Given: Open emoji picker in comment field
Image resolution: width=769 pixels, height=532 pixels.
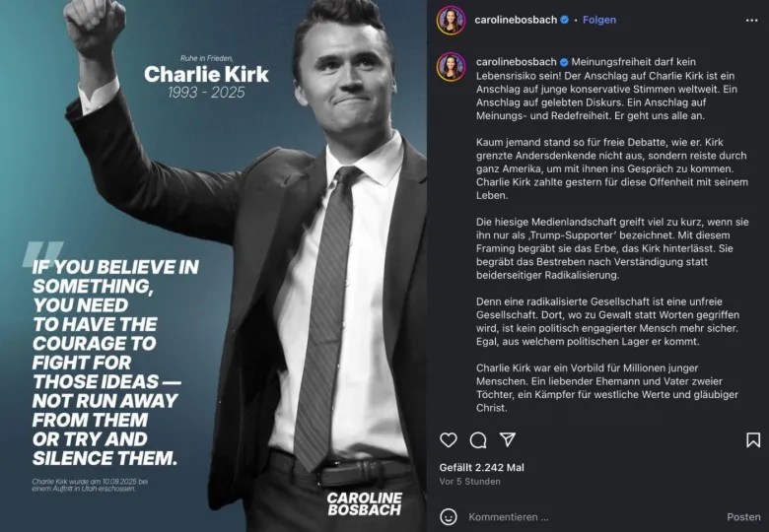Looking at the screenshot, I should click(449, 516).
